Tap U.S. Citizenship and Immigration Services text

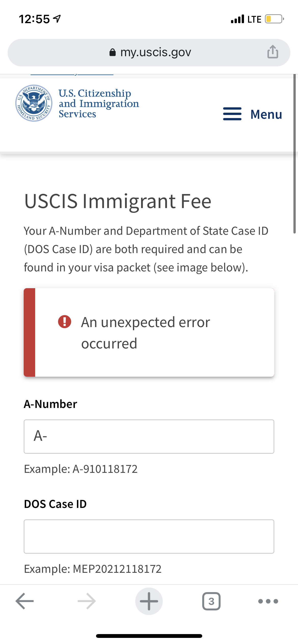pos(99,103)
